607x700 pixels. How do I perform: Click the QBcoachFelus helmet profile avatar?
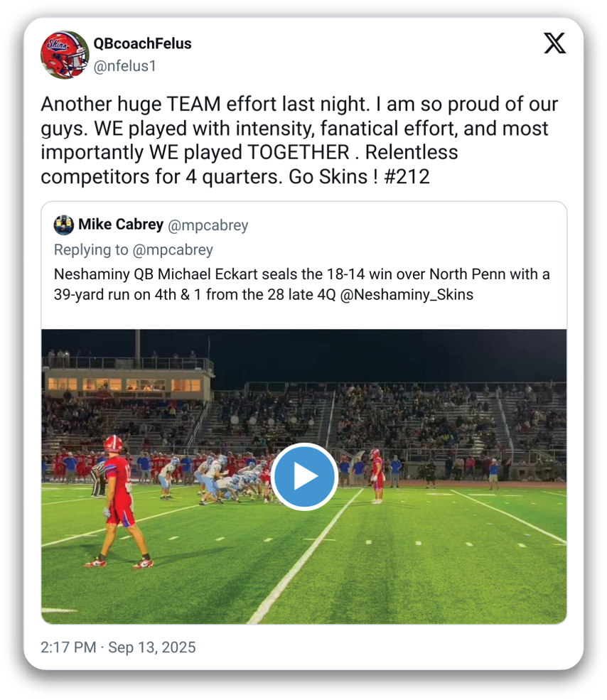pyautogui.click(x=64, y=55)
